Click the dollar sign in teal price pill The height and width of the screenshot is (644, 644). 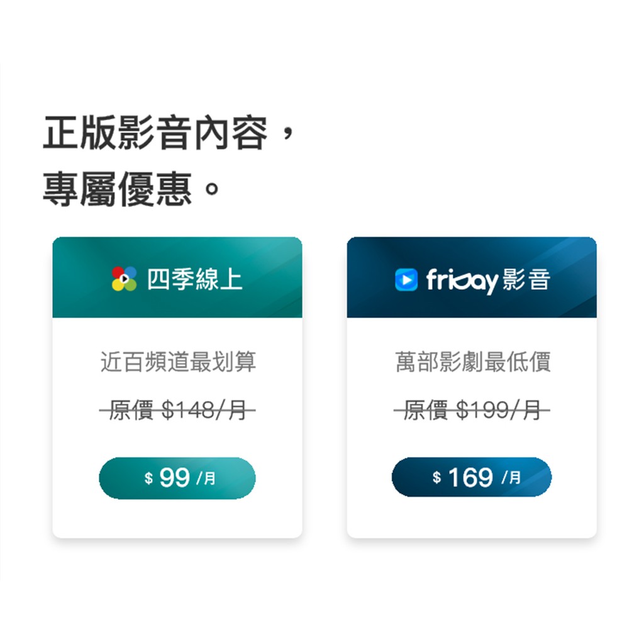[148, 479]
